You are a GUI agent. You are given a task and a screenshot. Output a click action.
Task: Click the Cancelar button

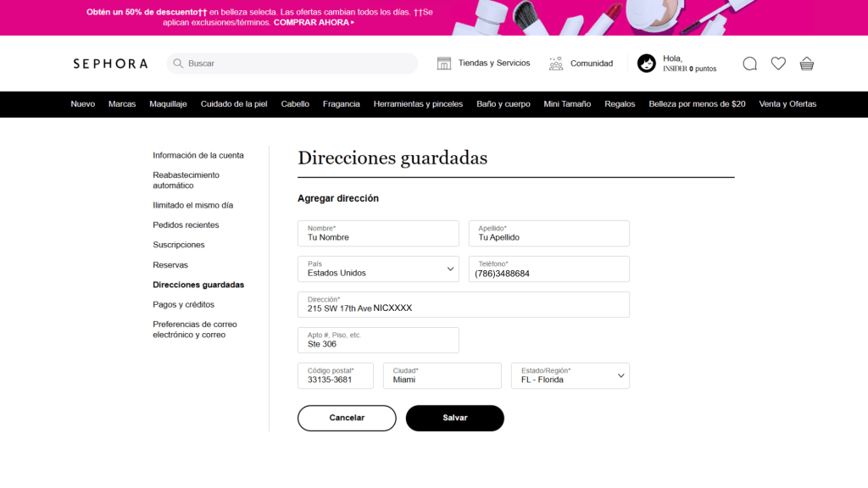pyautogui.click(x=347, y=418)
